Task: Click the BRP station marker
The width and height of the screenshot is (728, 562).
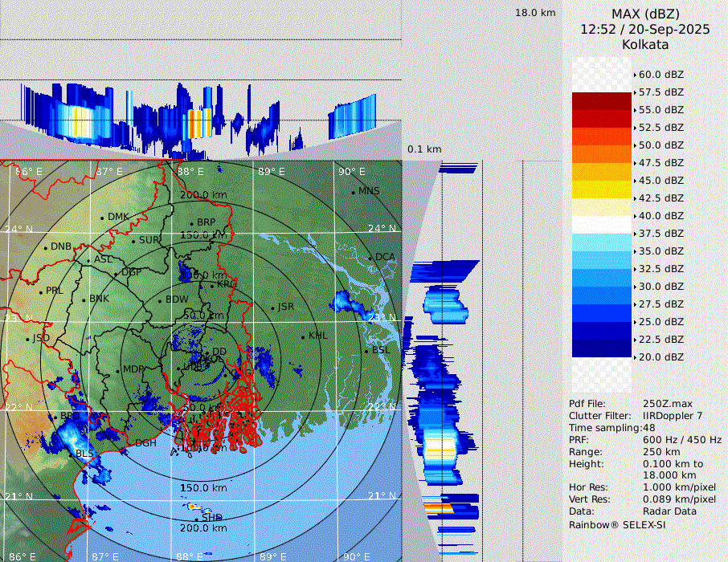Action: coord(192,224)
